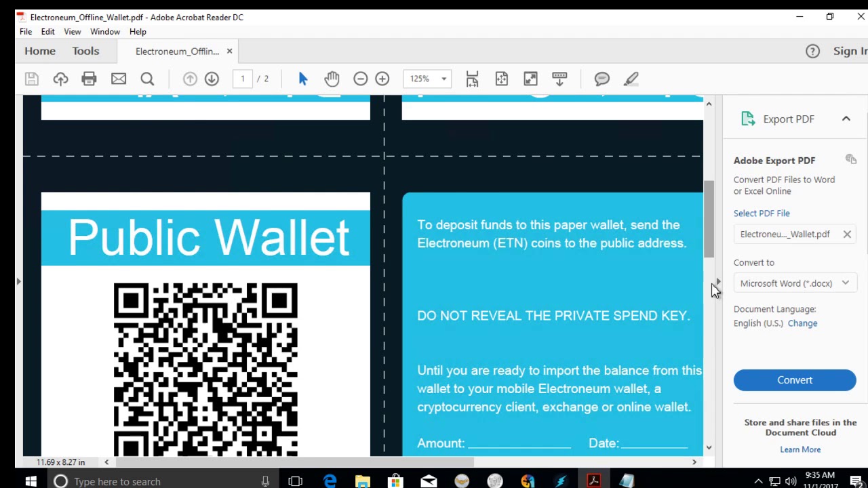Open the Mail app on the taskbar

(429, 481)
